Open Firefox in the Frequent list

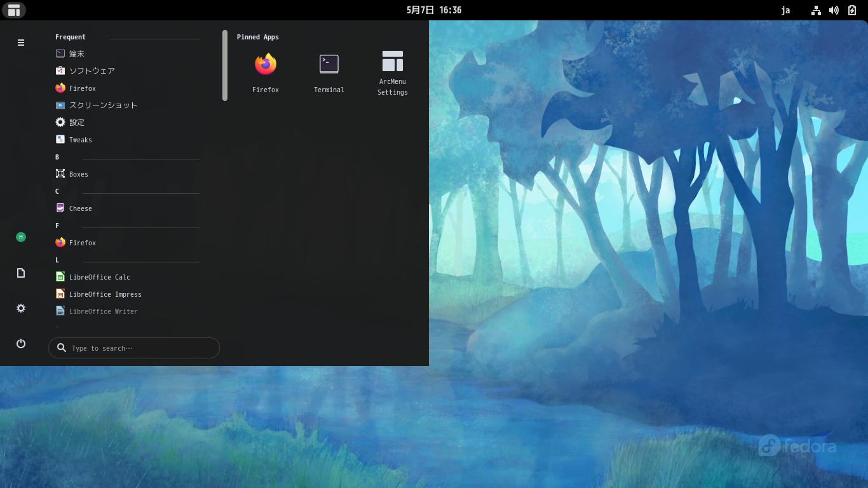point(128,88)
